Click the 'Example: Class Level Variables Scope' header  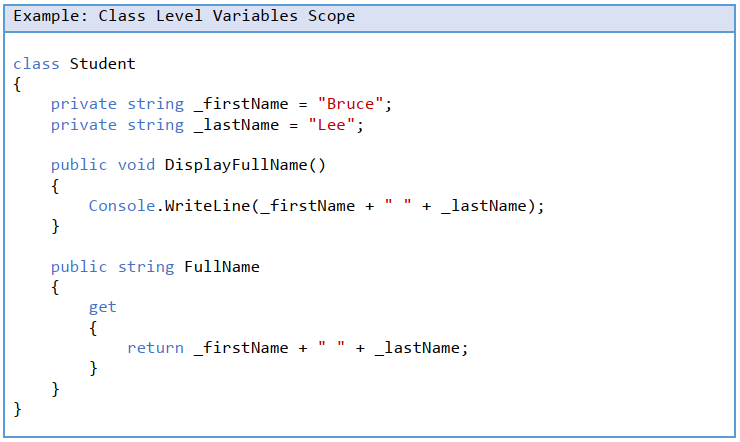[x=184, y=17]
